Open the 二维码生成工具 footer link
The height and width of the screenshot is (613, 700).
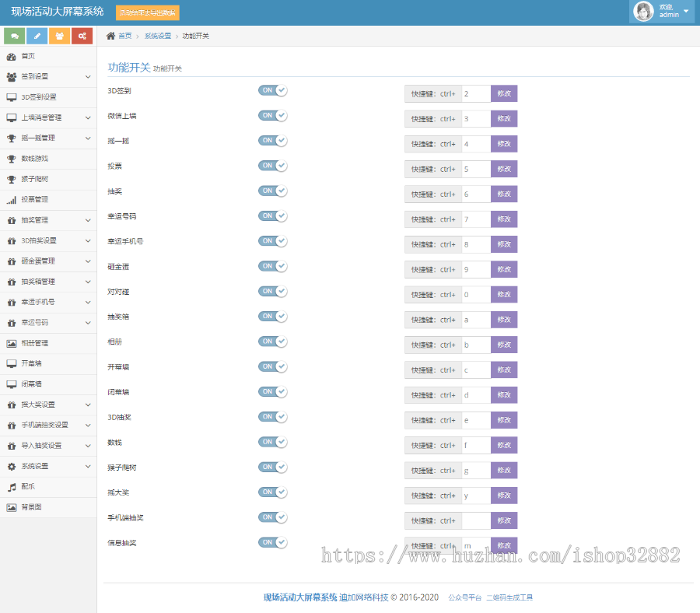point(509,597)
